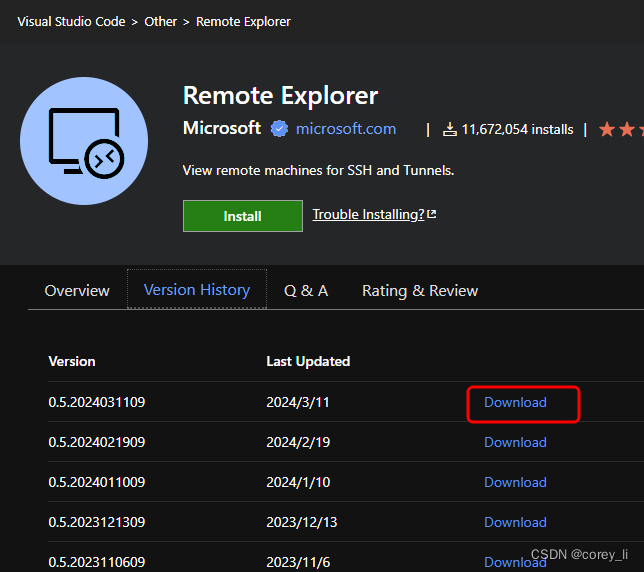Click the first rating star
Screen dimensions: 644x572
[x=607, y=129]
